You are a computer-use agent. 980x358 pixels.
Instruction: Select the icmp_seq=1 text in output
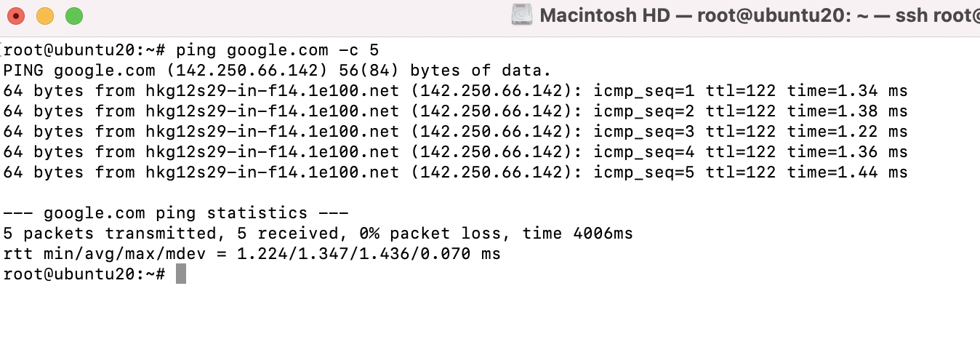643,91
